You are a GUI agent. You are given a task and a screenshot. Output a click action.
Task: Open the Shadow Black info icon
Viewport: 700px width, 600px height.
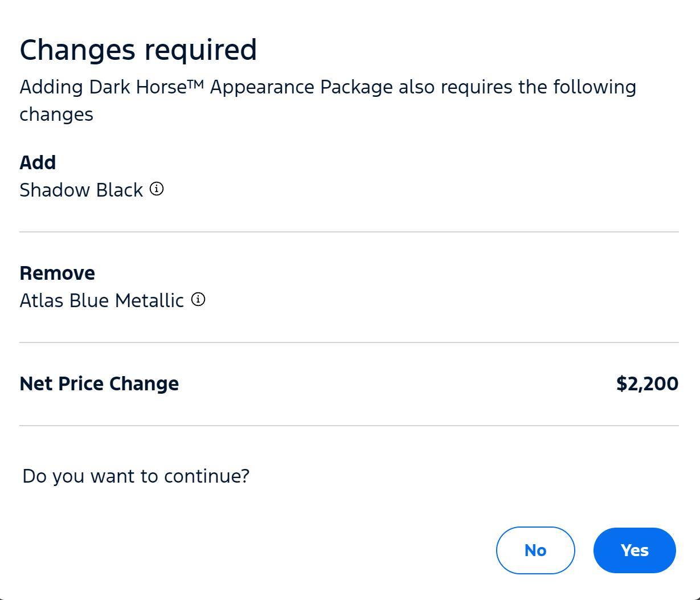157,189
